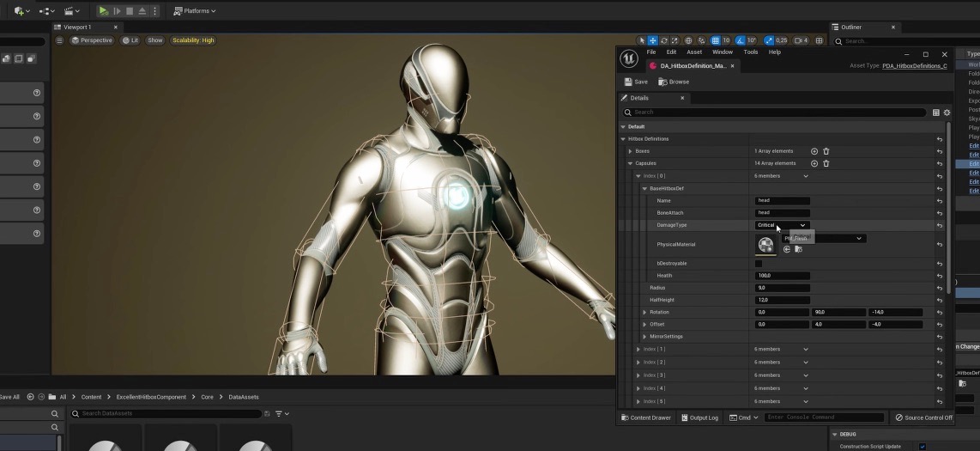The image size is (980, 451).
Task: Open the play options three-dot menu
Action: click(x=154, y=10)
